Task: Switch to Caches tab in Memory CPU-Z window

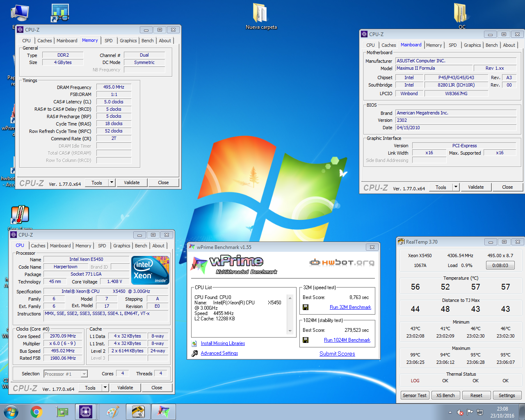Action: (45, 41)
